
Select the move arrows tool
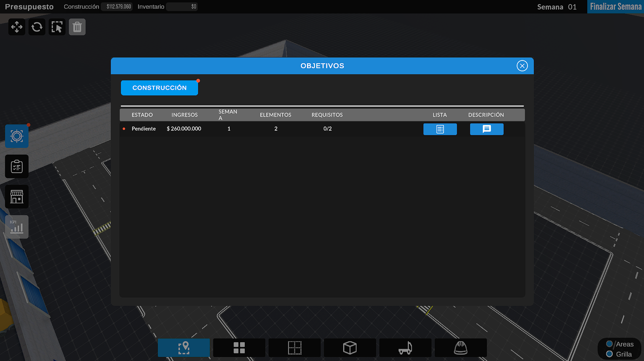(x=17, y=27)
